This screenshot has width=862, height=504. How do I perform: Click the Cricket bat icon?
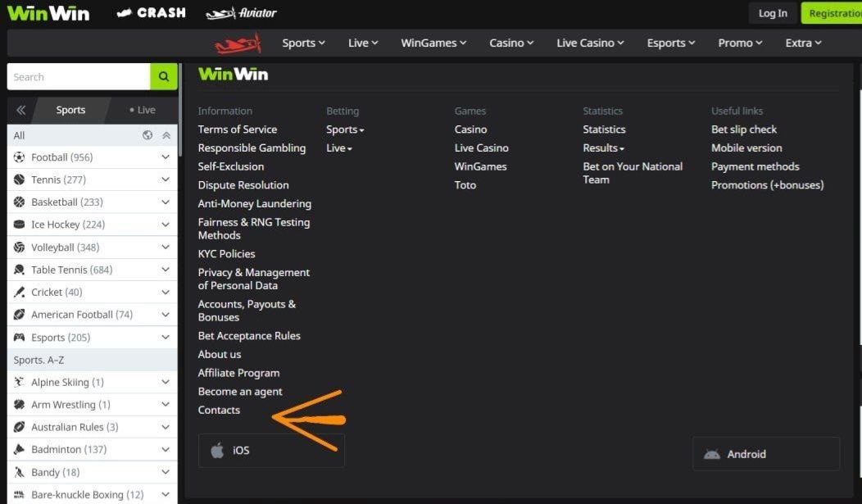[x=19, y=292]
